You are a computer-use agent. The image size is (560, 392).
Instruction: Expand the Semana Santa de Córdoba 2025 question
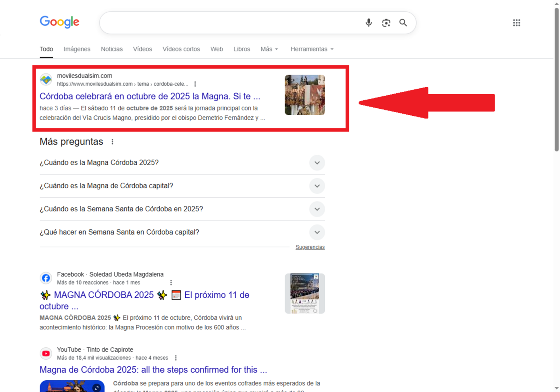tap(182, 209)
